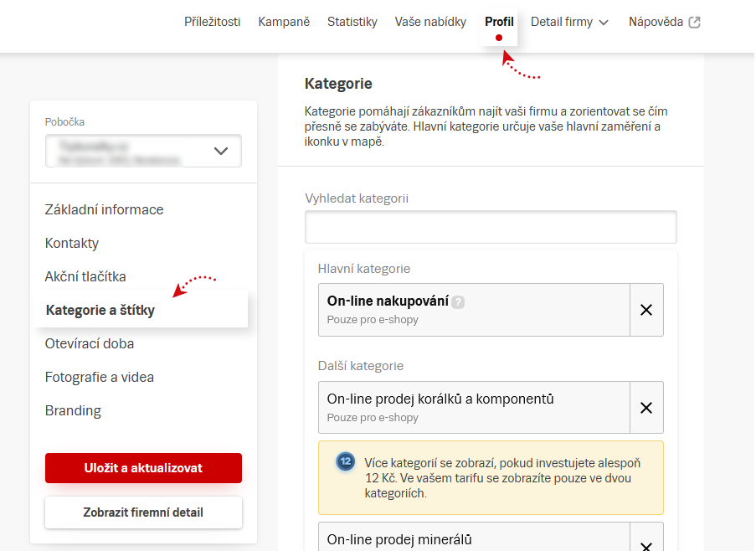Open the Příležitosti menu item
The image size is (756, 551).
click(x=212, y=23)
